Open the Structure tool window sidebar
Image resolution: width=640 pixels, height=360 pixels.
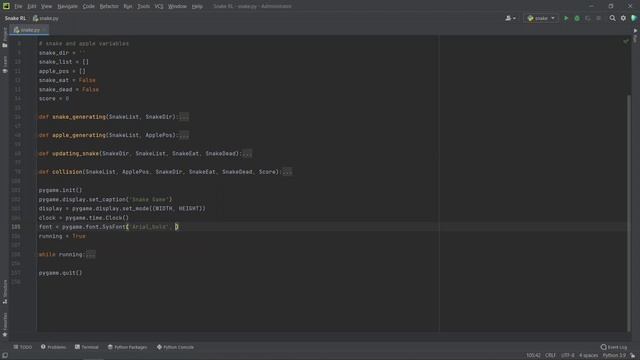(x=5, y=291)
